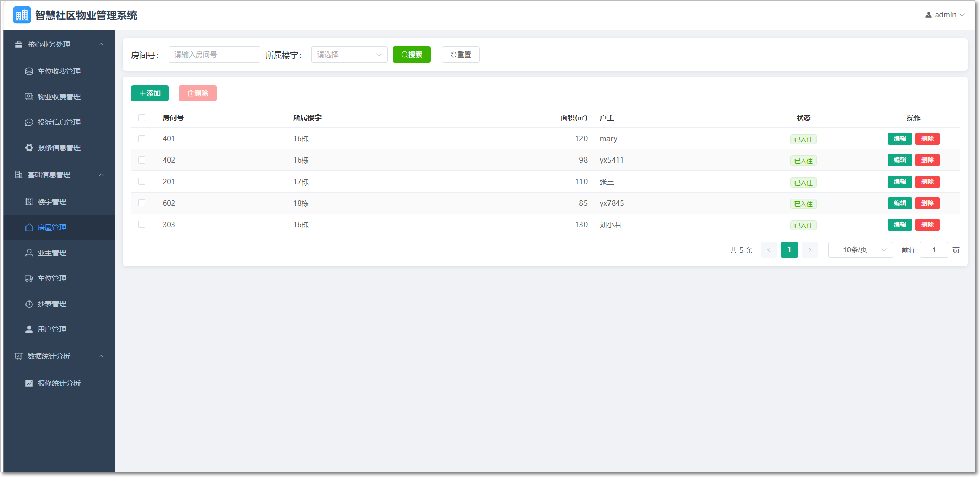Open 报修统计分析 menu item
This screenshot has height=477, width=980.
pyautogui.click(x=59, y=383)
